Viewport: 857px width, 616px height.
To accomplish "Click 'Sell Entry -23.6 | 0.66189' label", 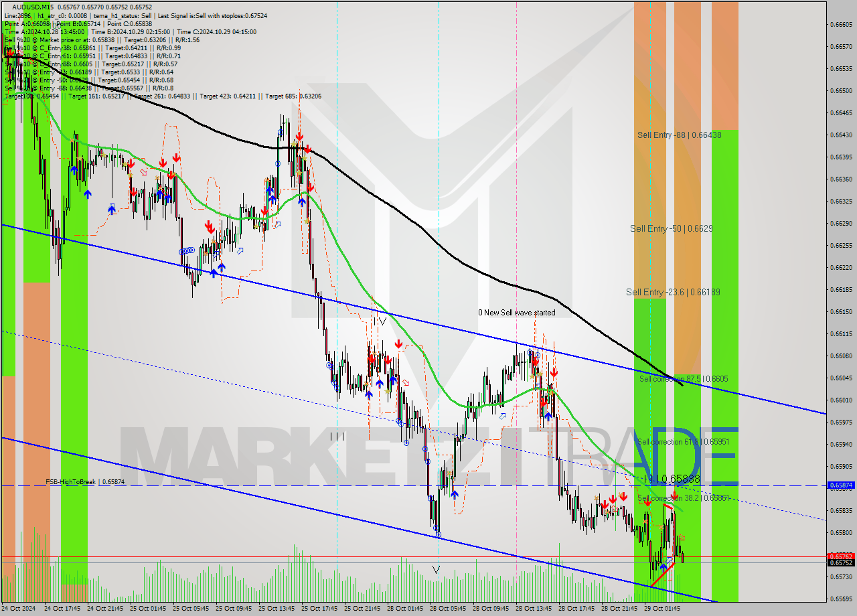I will pyautogui.click(x=673, y=292).
